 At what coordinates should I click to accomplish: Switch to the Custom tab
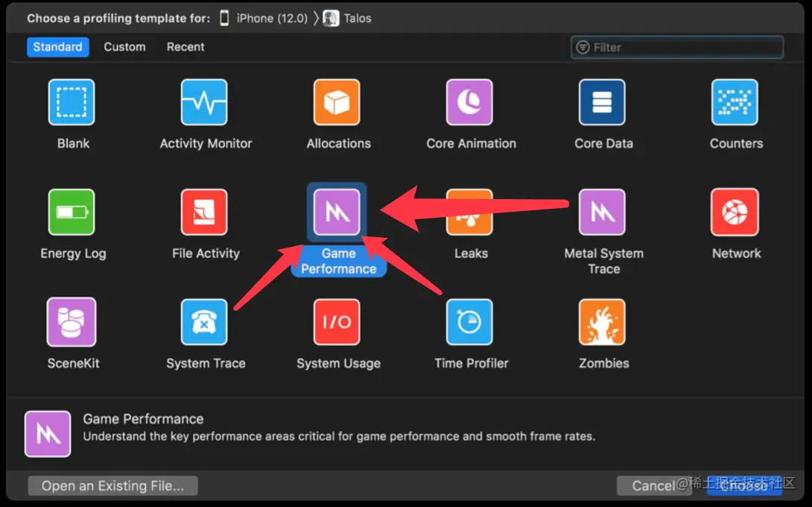pyautogui.click(x=125, y=47)
